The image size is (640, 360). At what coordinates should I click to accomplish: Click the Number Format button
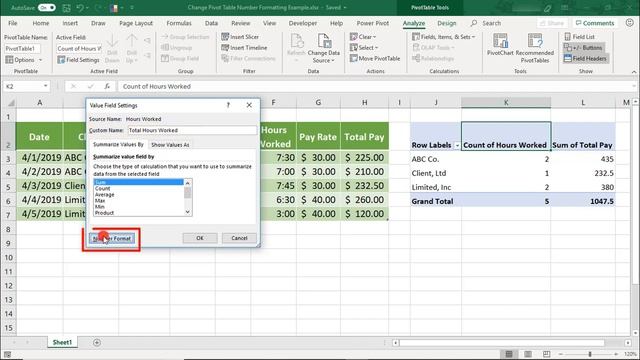pos(111,238)
